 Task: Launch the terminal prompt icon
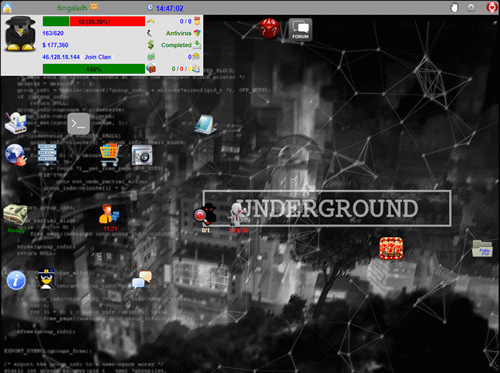(79, 124)
